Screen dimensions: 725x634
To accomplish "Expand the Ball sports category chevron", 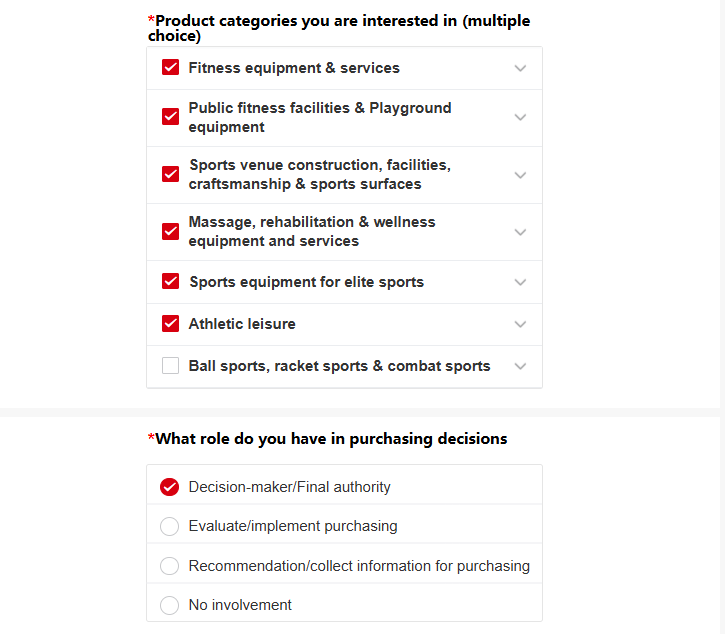I will coord(520,366).
